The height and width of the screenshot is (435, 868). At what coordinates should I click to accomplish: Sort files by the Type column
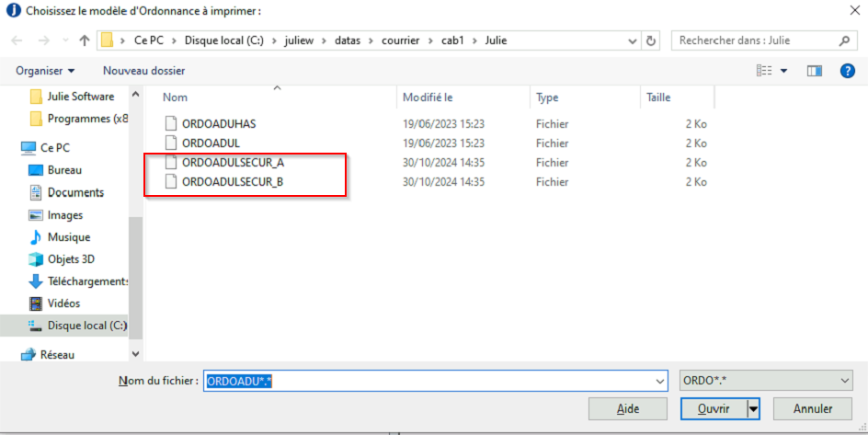(547, 97)
